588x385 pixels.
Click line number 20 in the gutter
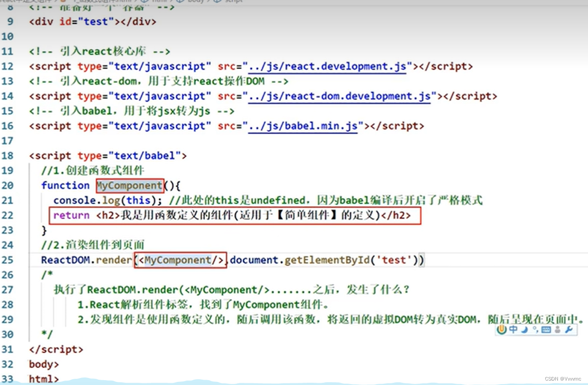pyautogui.click(x=8, y=185)
